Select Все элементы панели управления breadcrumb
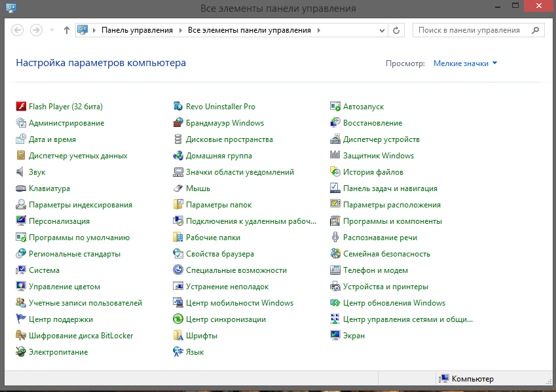The width and height of the screenshot is (556, 392). pos(250,31)
